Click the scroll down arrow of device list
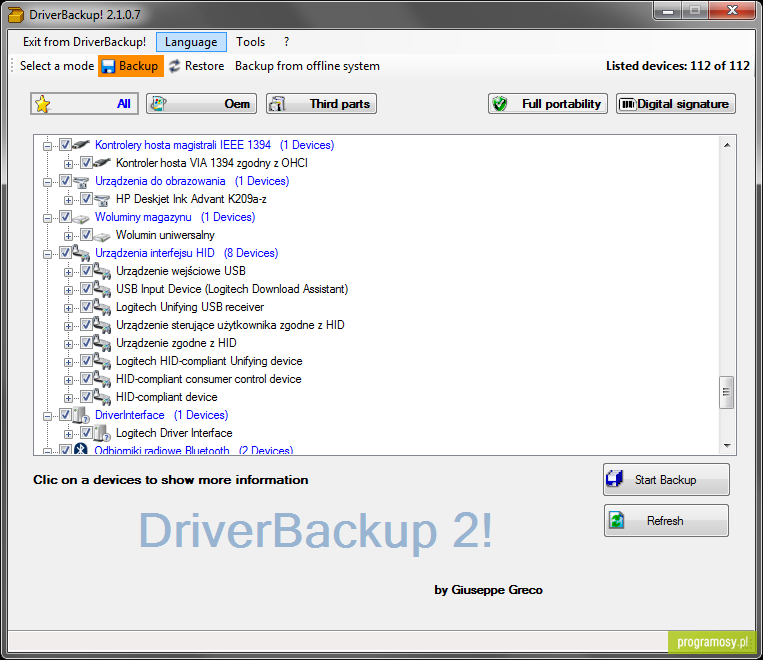 (727, 445)
